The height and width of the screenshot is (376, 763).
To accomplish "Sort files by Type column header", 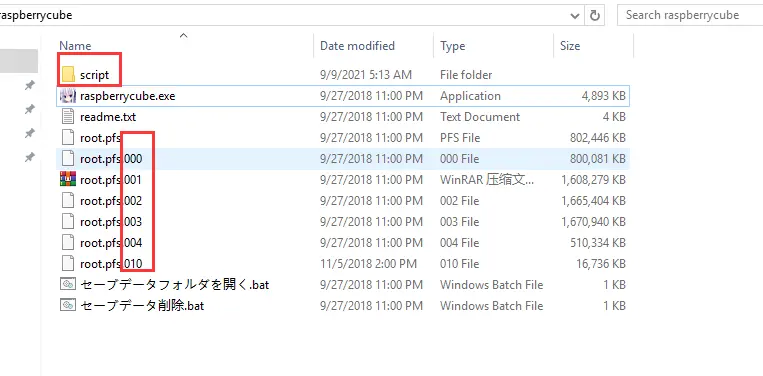I will (x=453, y=46).
